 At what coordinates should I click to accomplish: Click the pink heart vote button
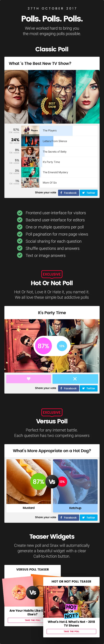[x=28, y=379]
